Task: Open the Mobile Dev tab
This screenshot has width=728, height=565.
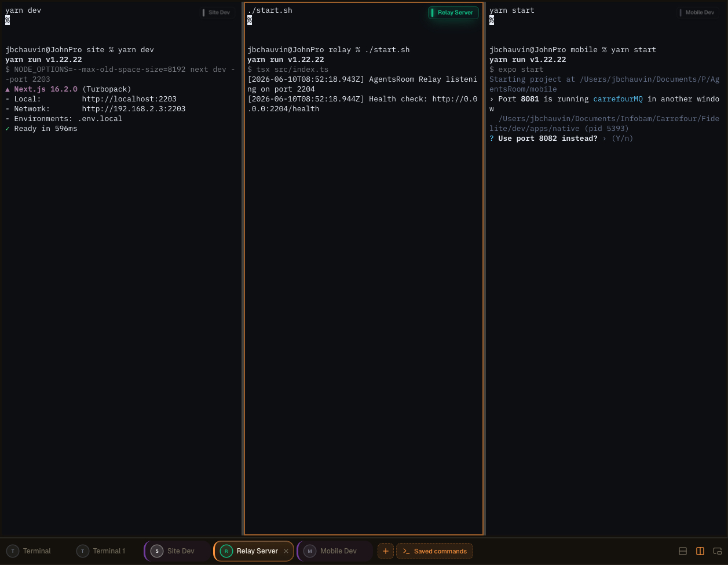Action: [335, 551]
